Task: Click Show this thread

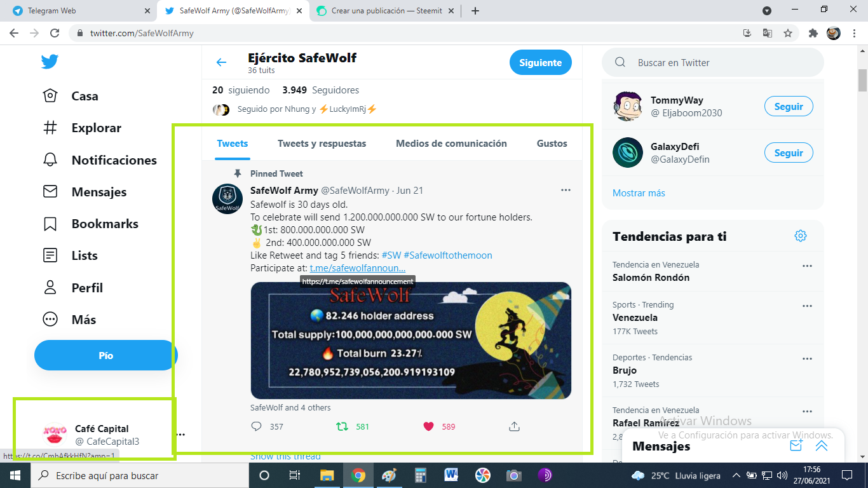Action: click(x=285, y=456)
